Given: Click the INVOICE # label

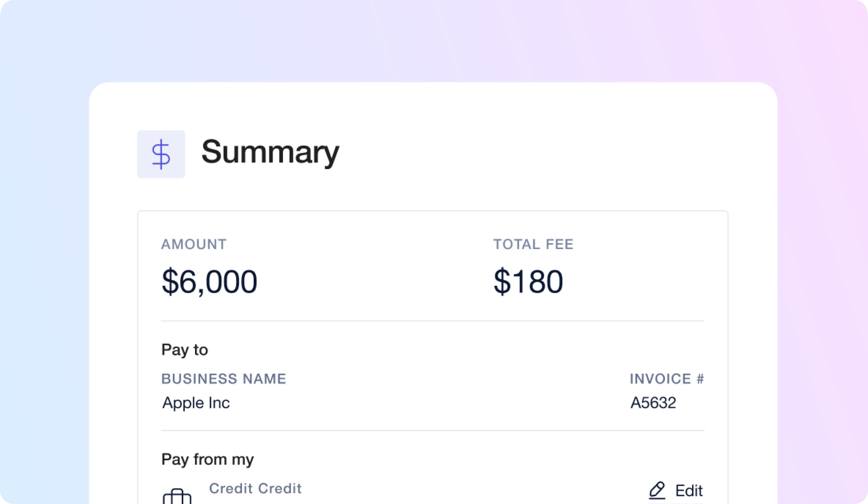Looking at the screenshot, I should tap(666, 379).
